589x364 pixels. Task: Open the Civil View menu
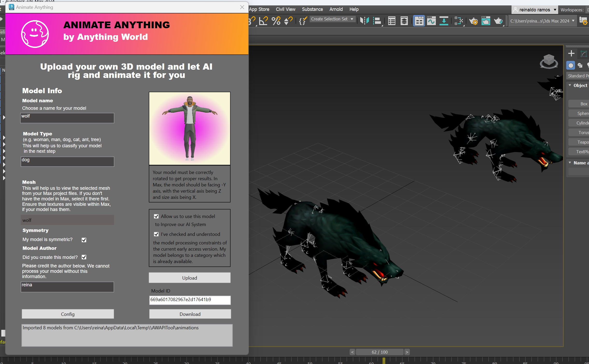click(x=285, y=9)
